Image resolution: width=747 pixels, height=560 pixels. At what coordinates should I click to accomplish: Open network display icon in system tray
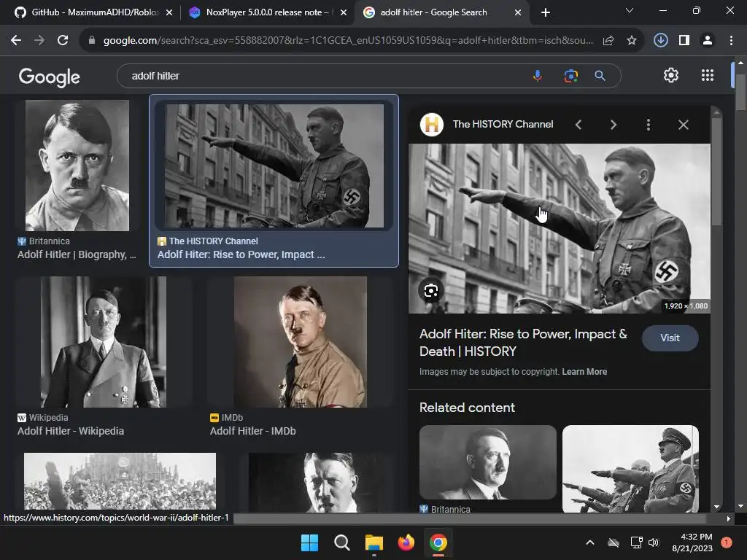click(x=636, y=542)
